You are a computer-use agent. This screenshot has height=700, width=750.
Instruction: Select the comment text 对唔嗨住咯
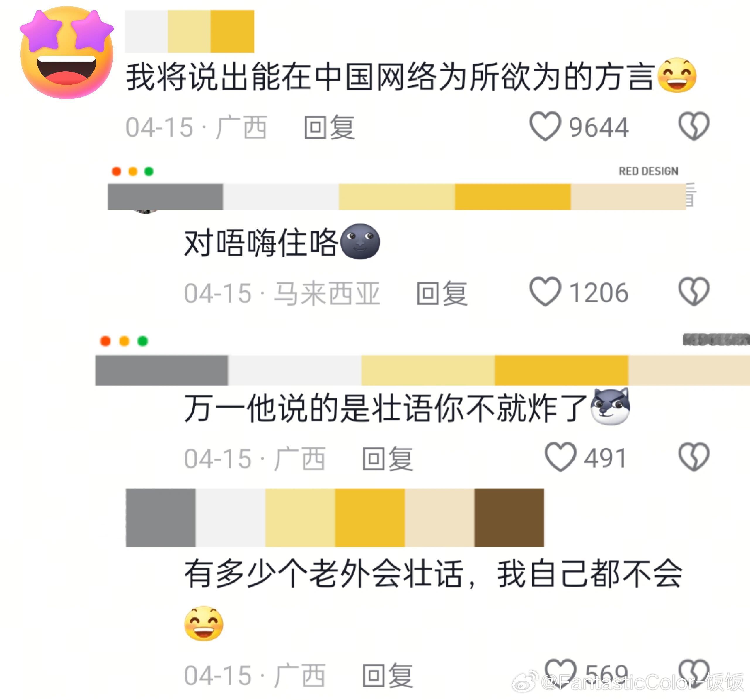click(260, 243)
